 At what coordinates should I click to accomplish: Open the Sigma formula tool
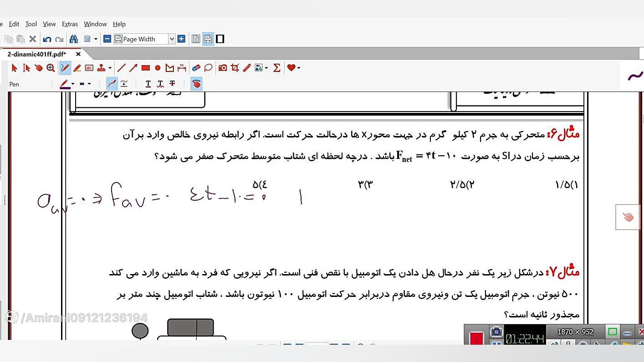(276, 68)
